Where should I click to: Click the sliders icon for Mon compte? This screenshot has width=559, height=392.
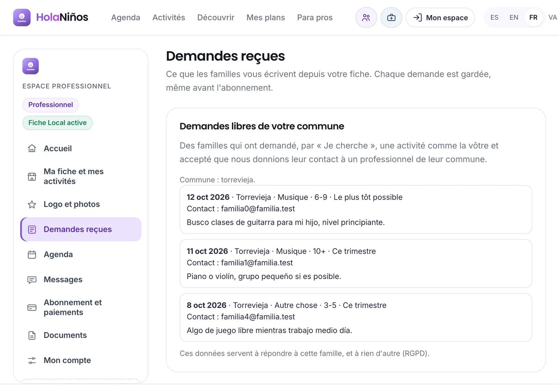coord(32,361)
